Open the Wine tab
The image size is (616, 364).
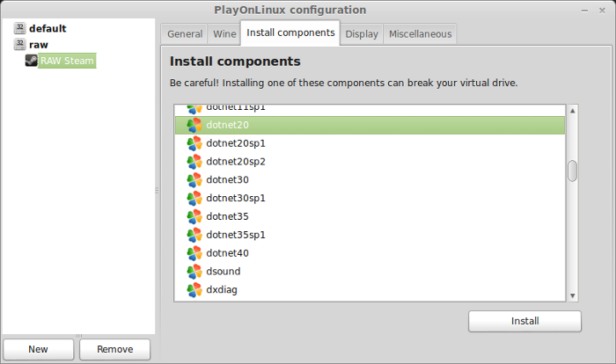click(x=224, y=34)
